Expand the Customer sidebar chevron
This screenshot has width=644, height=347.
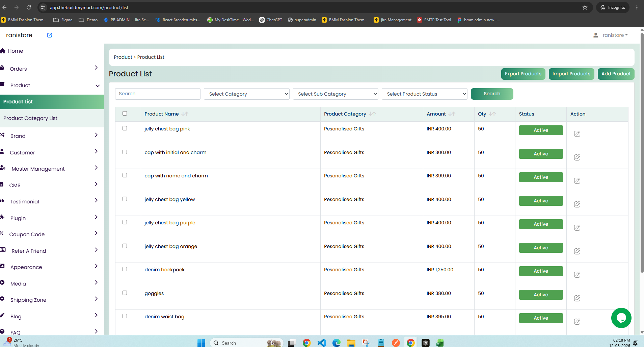[96, 151]
